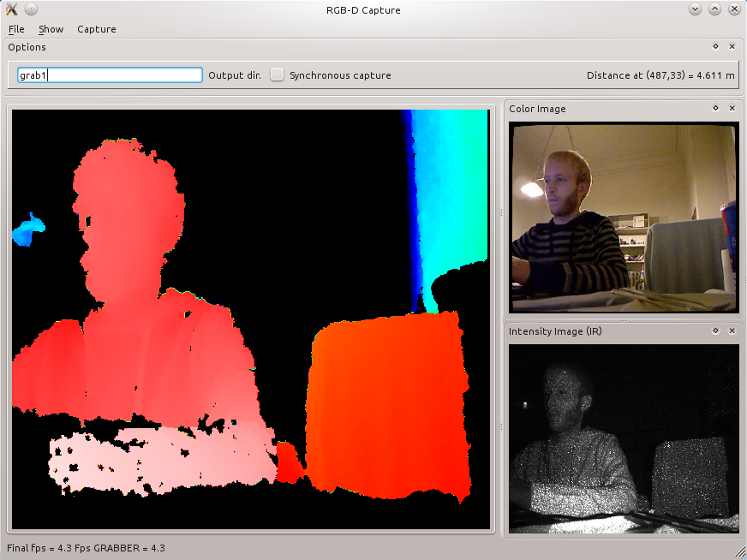Maximize the RGB-D Capture window
Image resolution: width=747 pixels, height=560 pixels.
(714, 9)
